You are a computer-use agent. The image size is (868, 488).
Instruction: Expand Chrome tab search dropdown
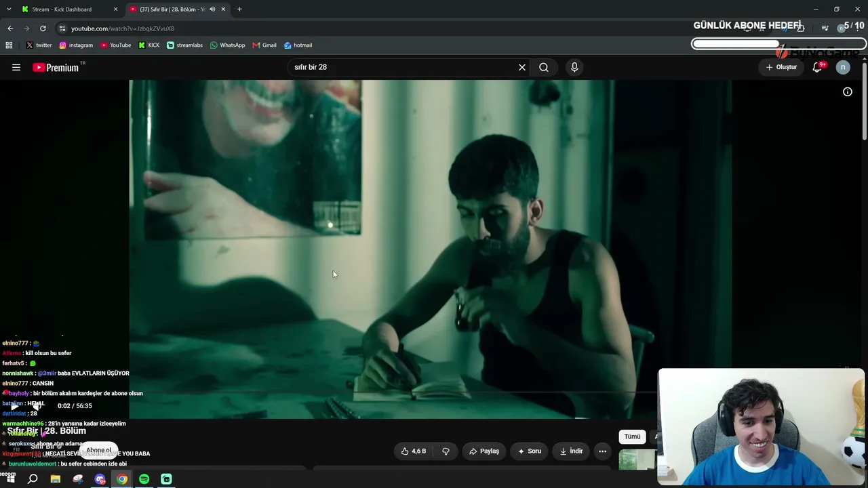[x=9, y=9]
